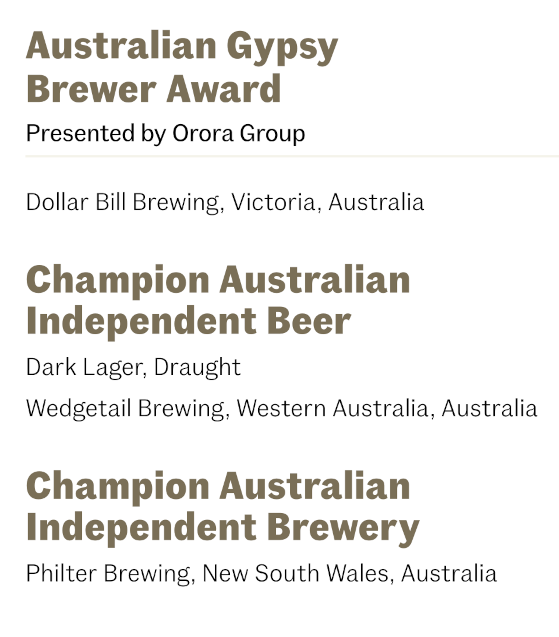Open the Dollar Bill Brewing name

[x=122, y=202]
